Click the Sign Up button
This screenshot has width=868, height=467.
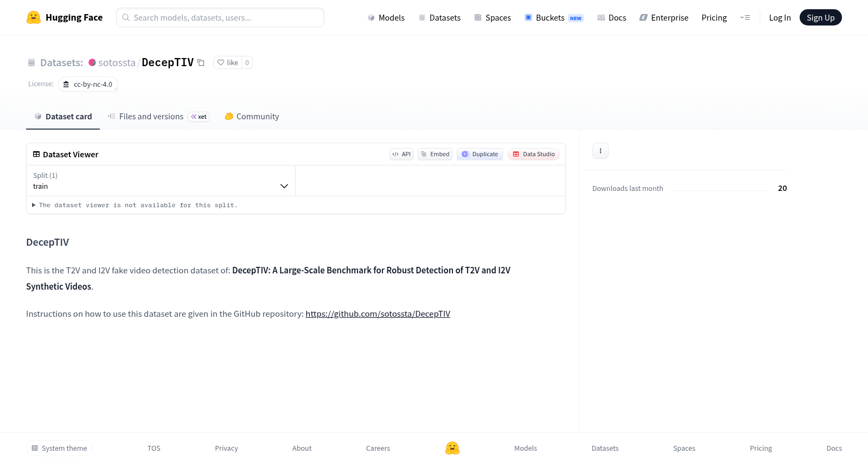[x=820, y=17]
